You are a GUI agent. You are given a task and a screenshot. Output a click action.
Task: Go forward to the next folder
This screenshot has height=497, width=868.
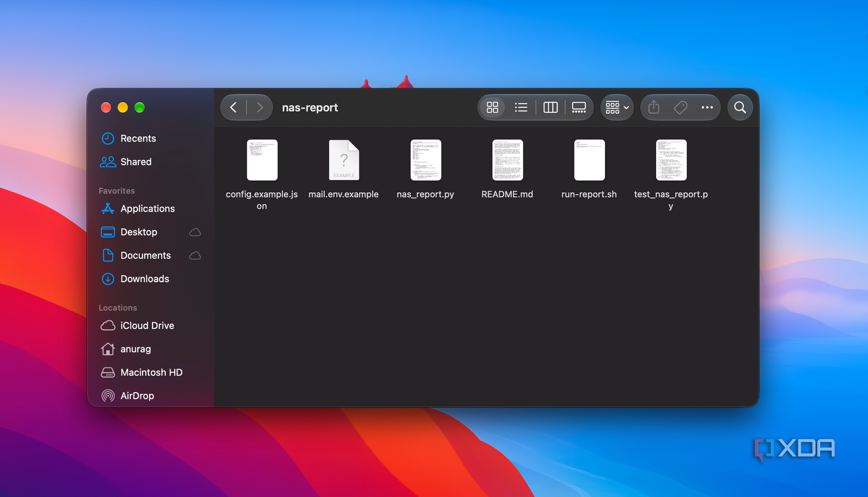pos(260,107)
